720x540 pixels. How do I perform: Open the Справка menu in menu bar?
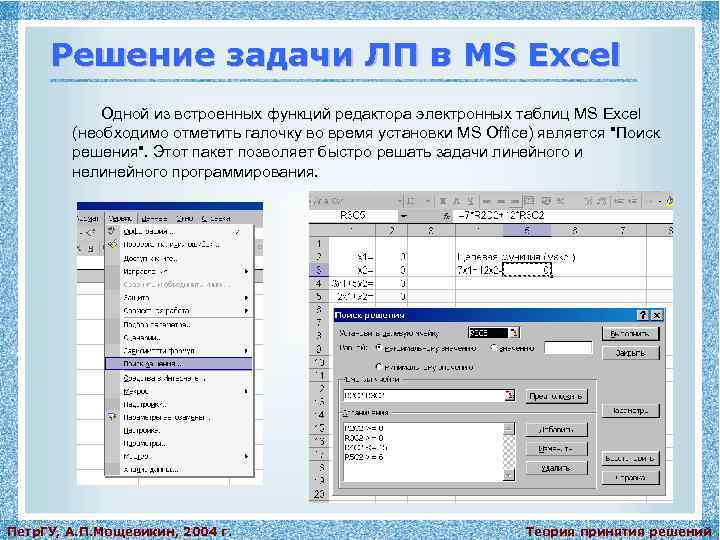(216, 219)
